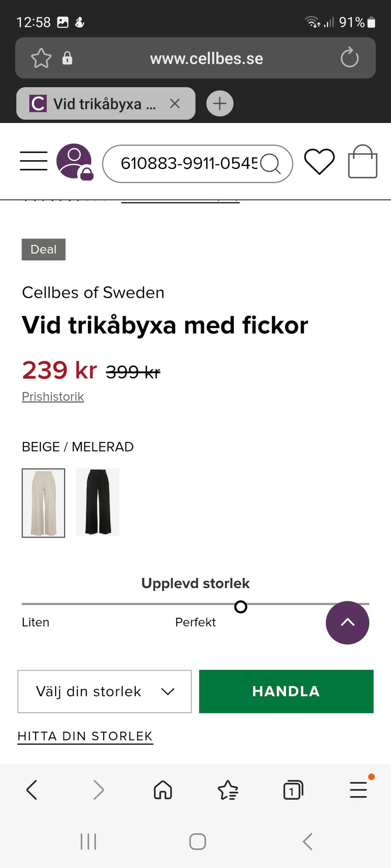Image resolution: width=391 pixels, height=868 pixels.
Task: Select the black trousers color swatch
Action: 98,502
